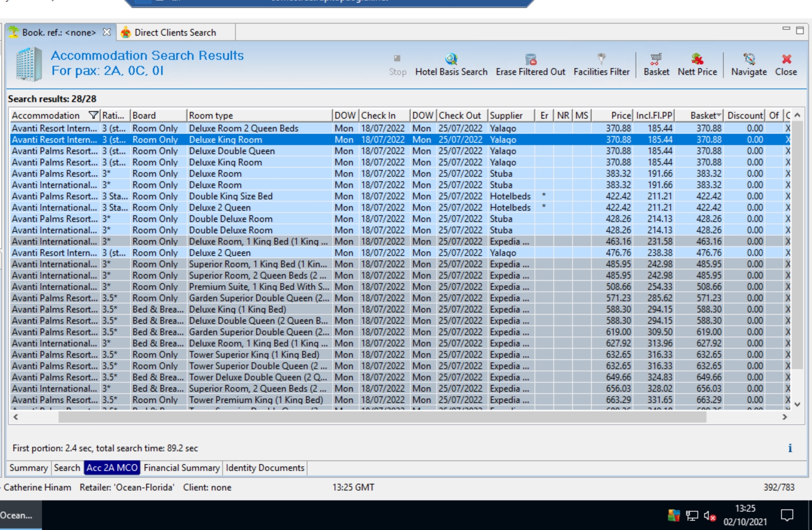Select the Deluxe Room 2 Queen Beds row
The width and height of the screenshot is (812, 530).
click(400, 128)
